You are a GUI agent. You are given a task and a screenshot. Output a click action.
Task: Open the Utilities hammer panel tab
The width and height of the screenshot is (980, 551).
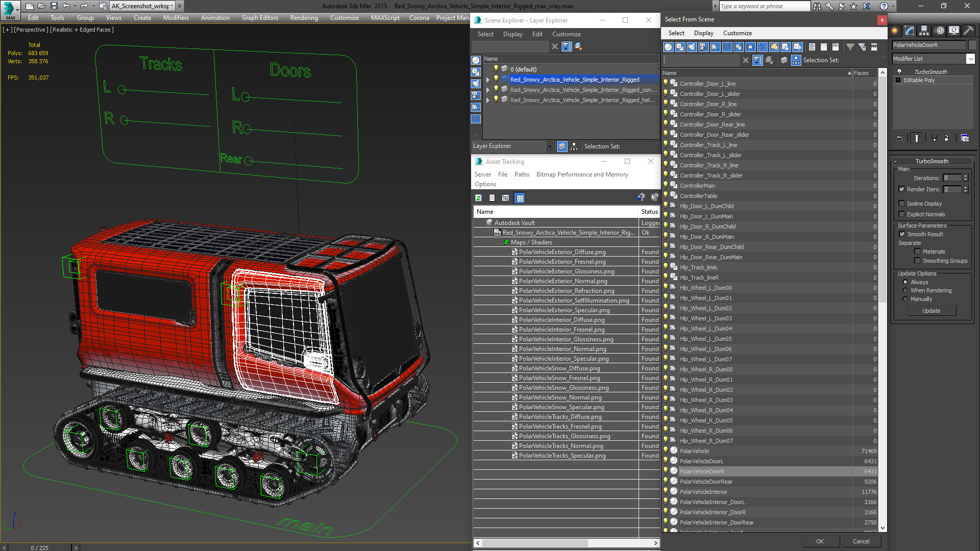968,31
